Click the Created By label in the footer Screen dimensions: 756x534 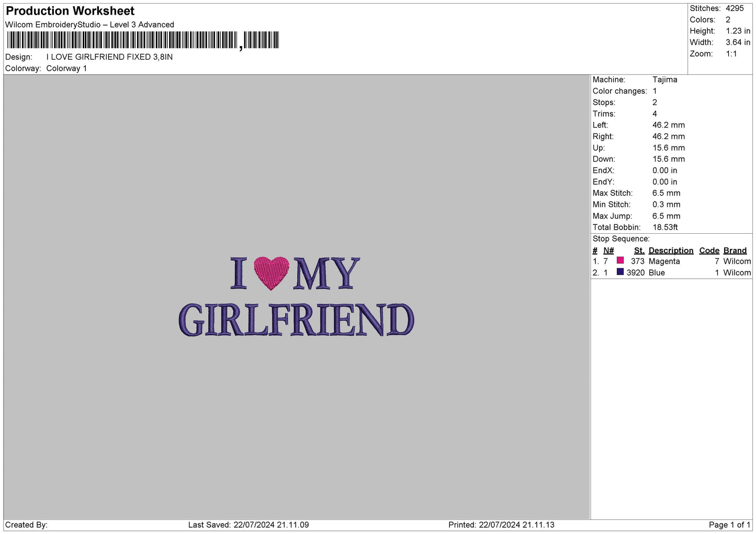point(26,525)
